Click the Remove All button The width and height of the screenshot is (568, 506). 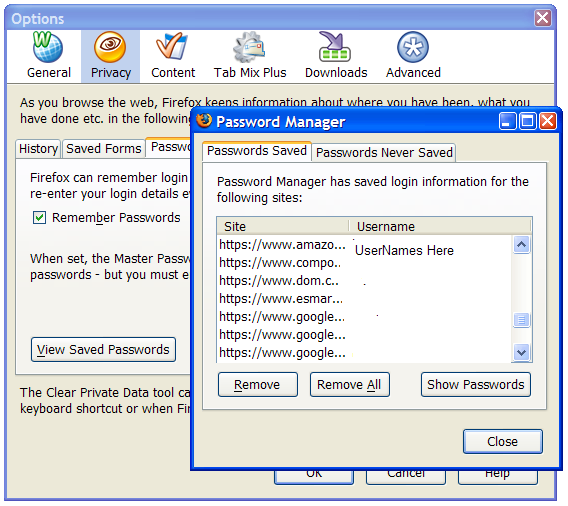(x=350, y=384)
